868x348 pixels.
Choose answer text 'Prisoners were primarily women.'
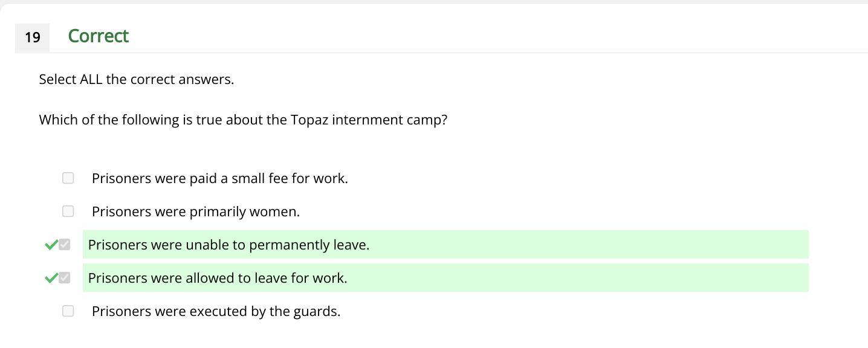click(x=195, y=211)
